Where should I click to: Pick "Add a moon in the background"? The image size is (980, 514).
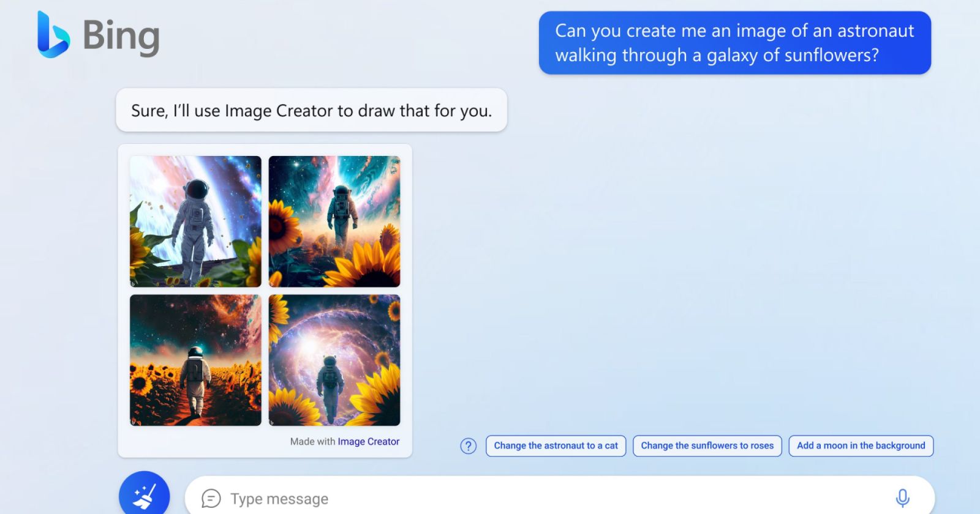[x=861, y=446]
